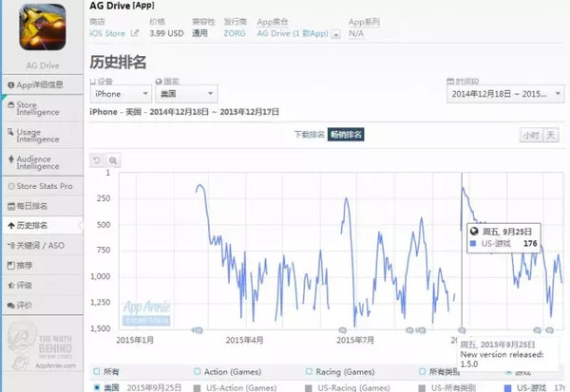Go to 每日排名 daily ranks
Viewport: 570px width, 392px height.
pyautogui.click(x=43, y=206)
